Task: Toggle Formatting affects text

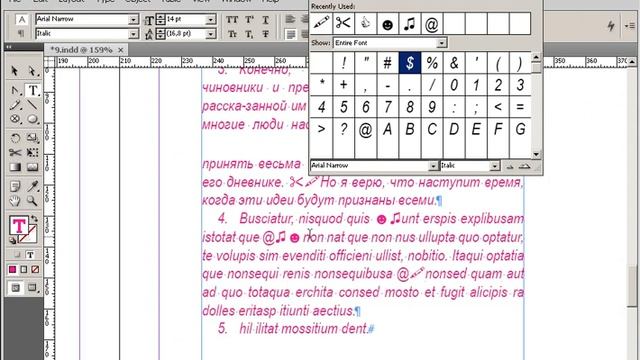Action: 30,255
